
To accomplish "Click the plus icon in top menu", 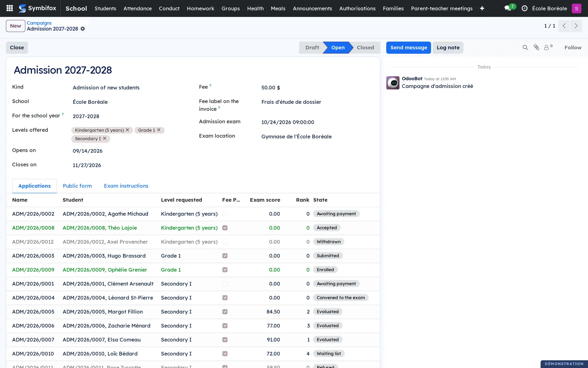I will tap(482, 8).
